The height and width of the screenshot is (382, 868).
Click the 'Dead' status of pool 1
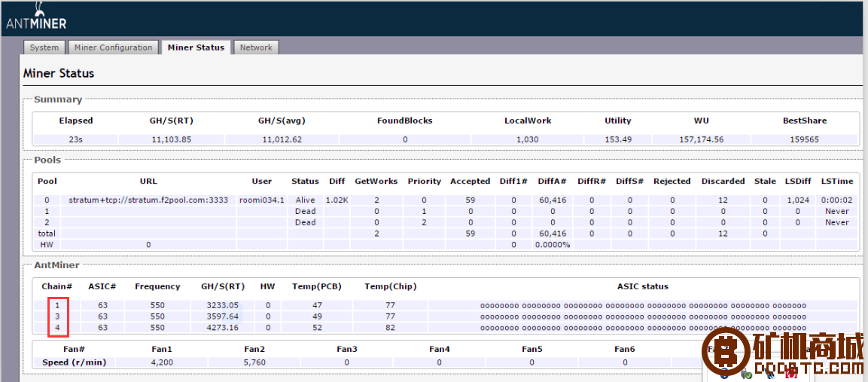coord(305,211)
